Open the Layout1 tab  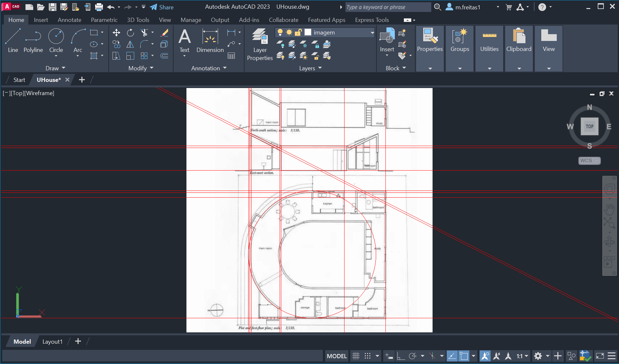click(52, 342)
